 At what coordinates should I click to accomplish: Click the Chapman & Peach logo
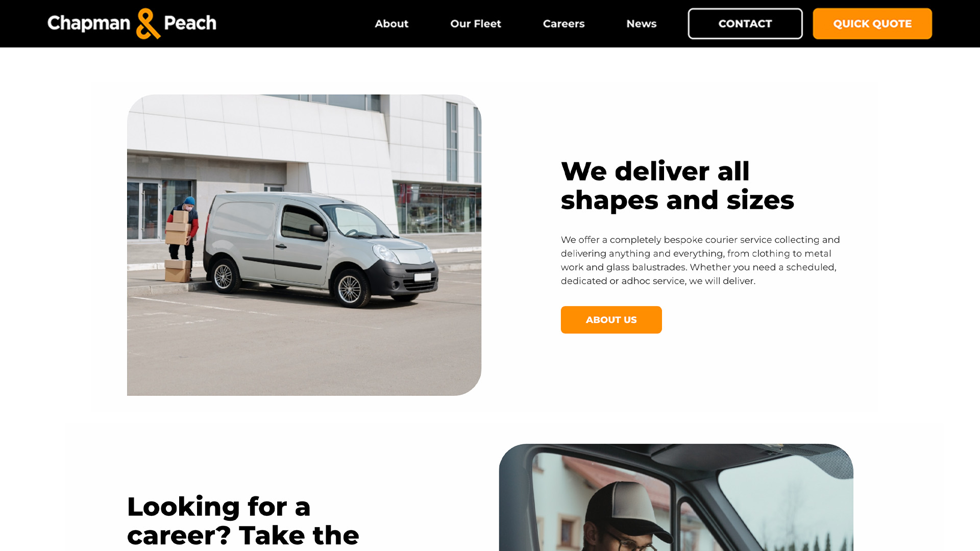tap(132, 23)
